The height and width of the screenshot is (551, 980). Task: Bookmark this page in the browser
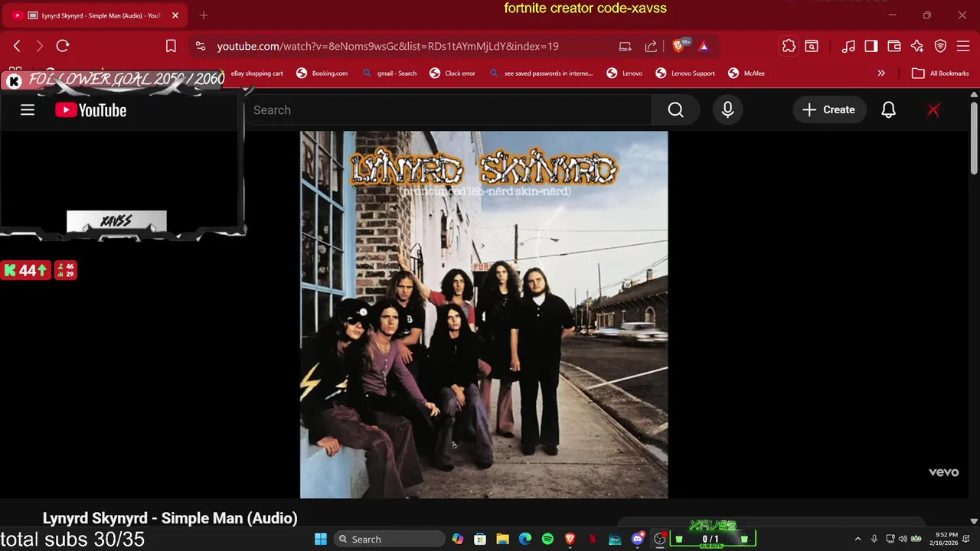[x=171, y=46]
